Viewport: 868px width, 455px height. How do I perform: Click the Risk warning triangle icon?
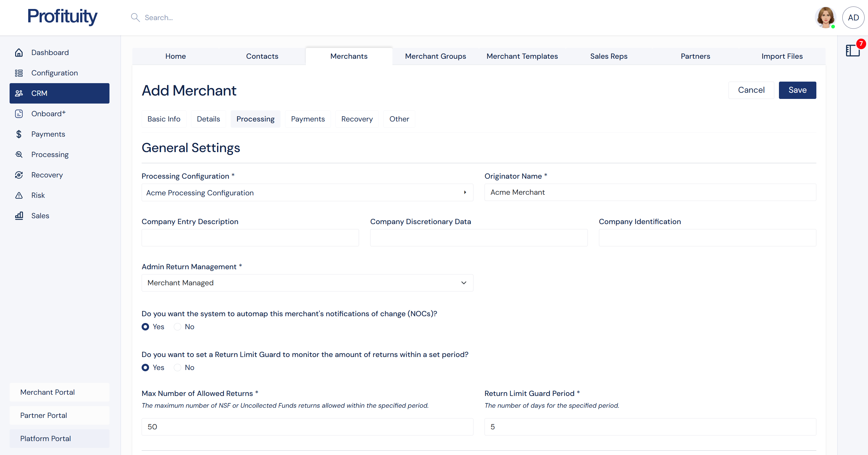[x=19, y=195]
